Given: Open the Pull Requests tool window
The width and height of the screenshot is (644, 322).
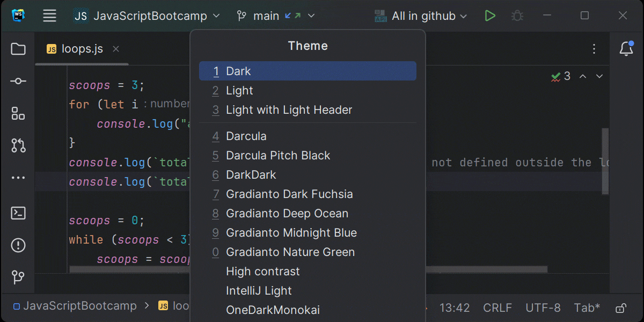Looking at the screenshot, I should [18, 145].
